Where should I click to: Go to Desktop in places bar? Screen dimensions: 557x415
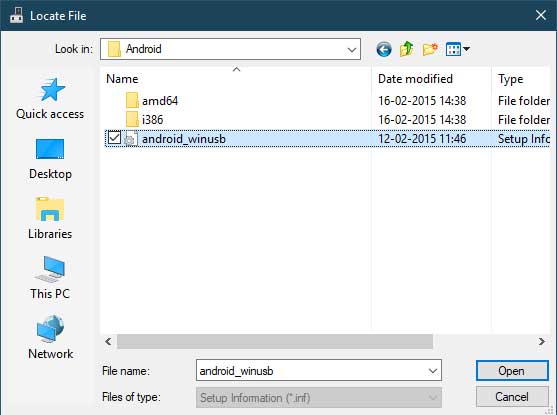coord(50,159)
